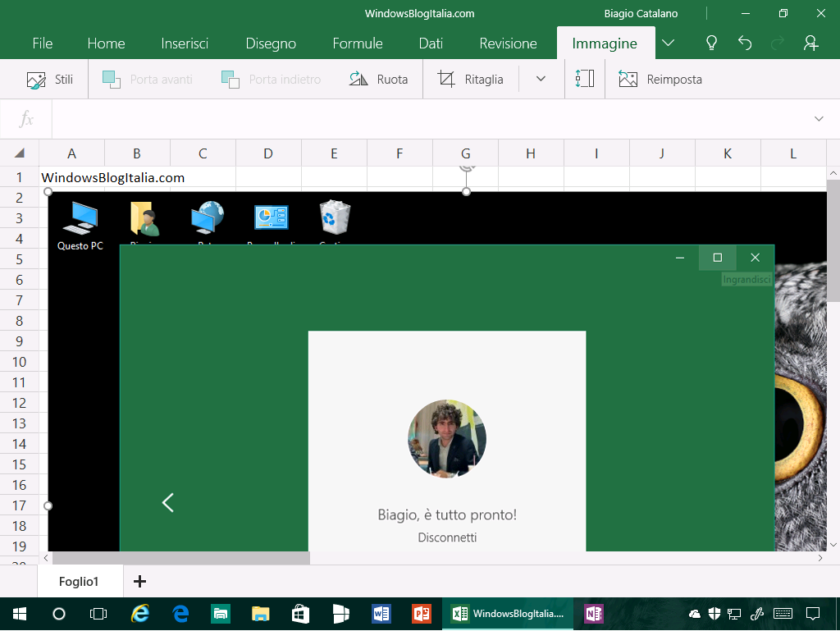The height and width of the screenshot is (631, 840).
Task: Open File Explorer from the taskbar
Action: pos(260,614)
